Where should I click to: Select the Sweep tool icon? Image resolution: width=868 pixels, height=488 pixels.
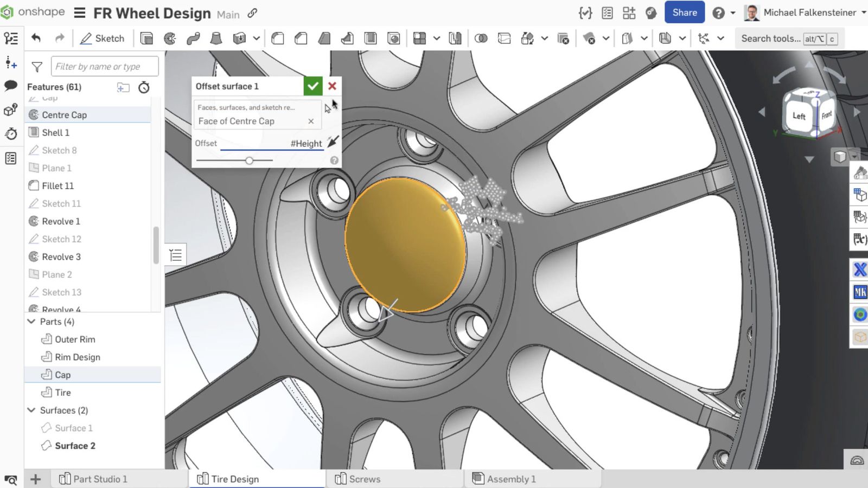[x=193, y=38]
